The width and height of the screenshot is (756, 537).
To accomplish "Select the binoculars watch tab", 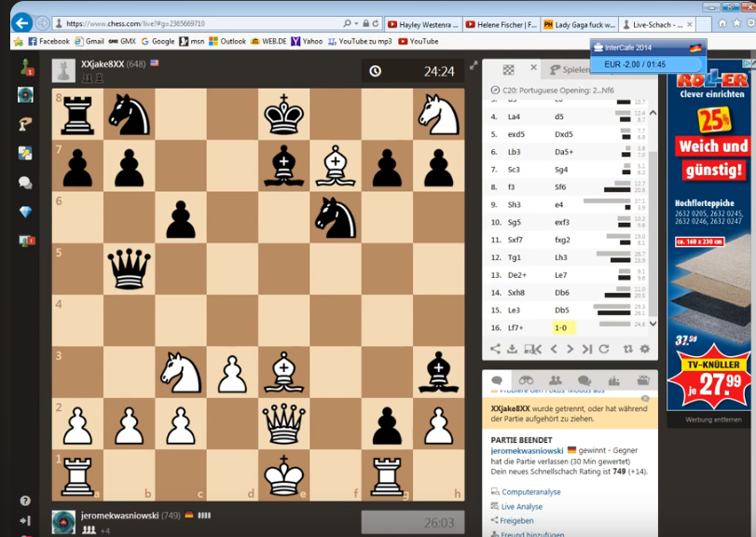I will point(526,380).
